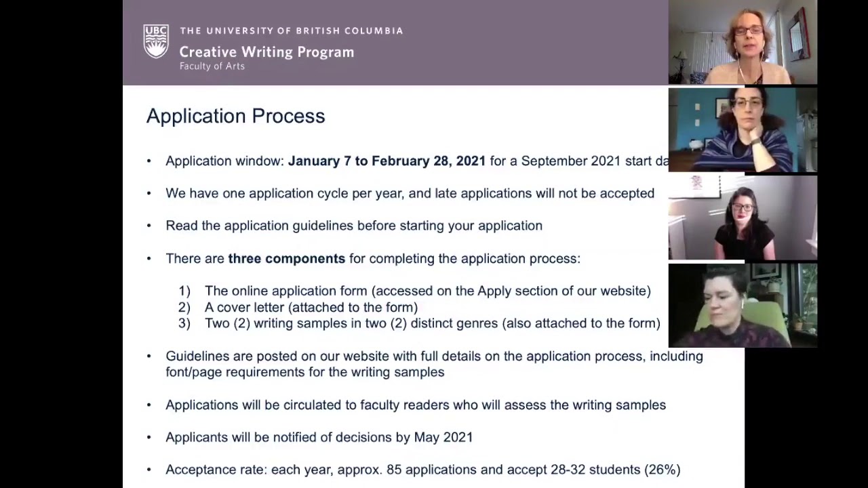Image resolution: width=868 pixels, height=488 pixels.
Task: Click the bullet about faculty readers assessing samples
Action: 415,405
